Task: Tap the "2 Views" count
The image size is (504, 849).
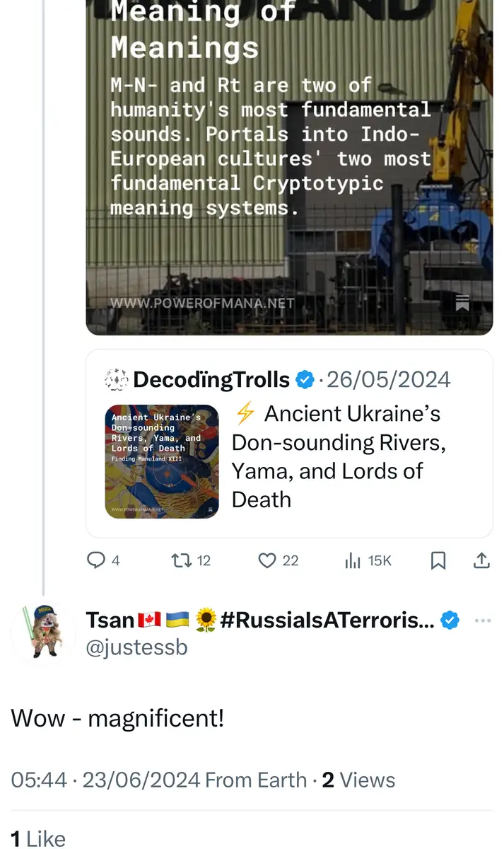Action: pyautogui.click(x=358, y=780)
